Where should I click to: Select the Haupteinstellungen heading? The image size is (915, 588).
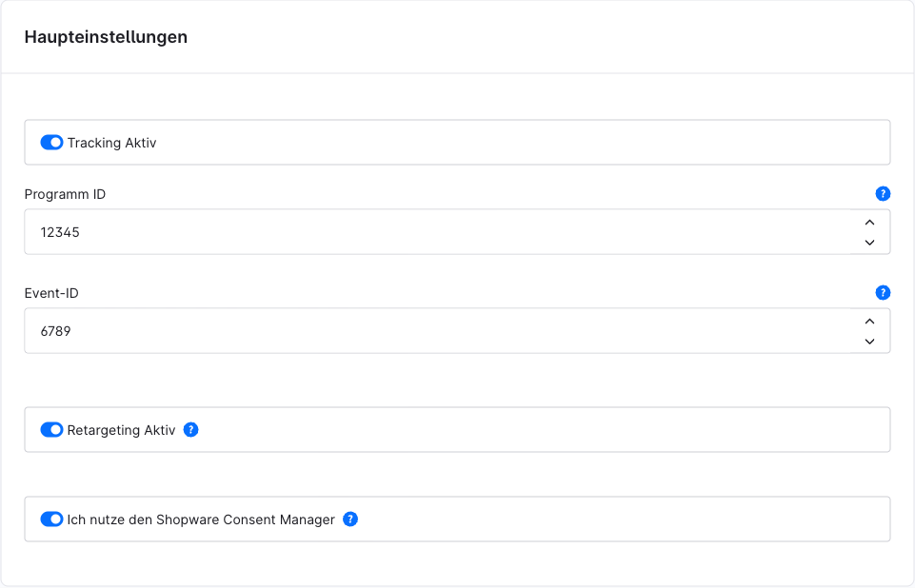(x=106, y=37)
